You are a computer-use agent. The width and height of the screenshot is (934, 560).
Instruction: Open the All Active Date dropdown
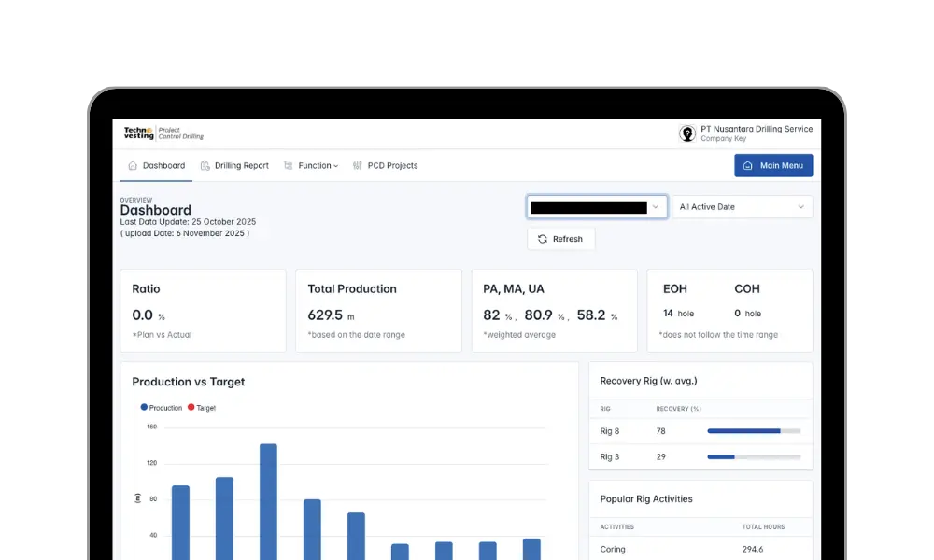[x=742, y=207]
